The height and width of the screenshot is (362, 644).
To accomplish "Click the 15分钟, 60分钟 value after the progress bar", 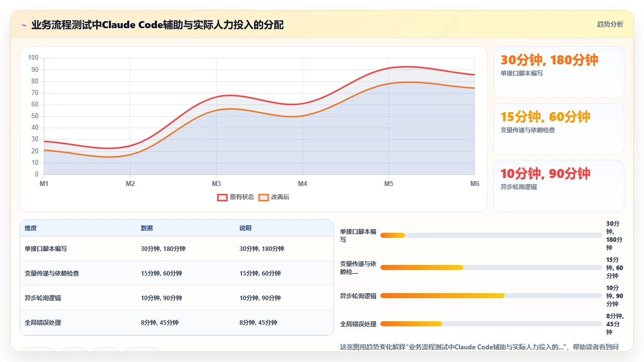I will click(x=615, y=267).
